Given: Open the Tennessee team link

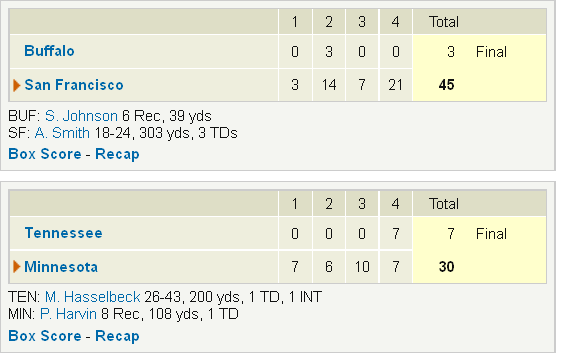Looking at the screenshot, I should tap(64, 233).
